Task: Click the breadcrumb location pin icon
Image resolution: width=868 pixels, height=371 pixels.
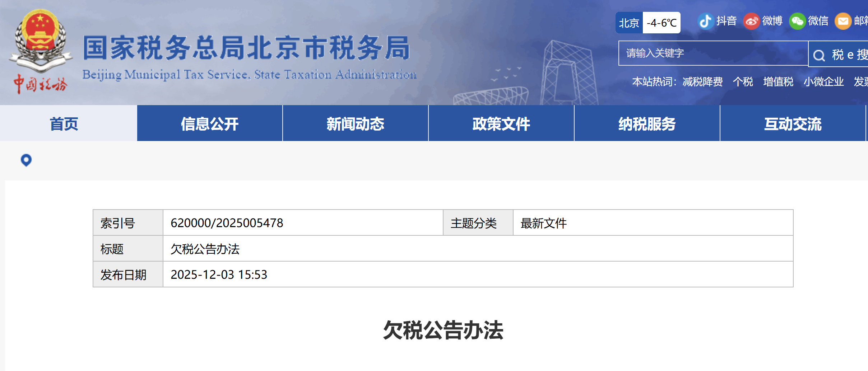Action: coord(25,160)
